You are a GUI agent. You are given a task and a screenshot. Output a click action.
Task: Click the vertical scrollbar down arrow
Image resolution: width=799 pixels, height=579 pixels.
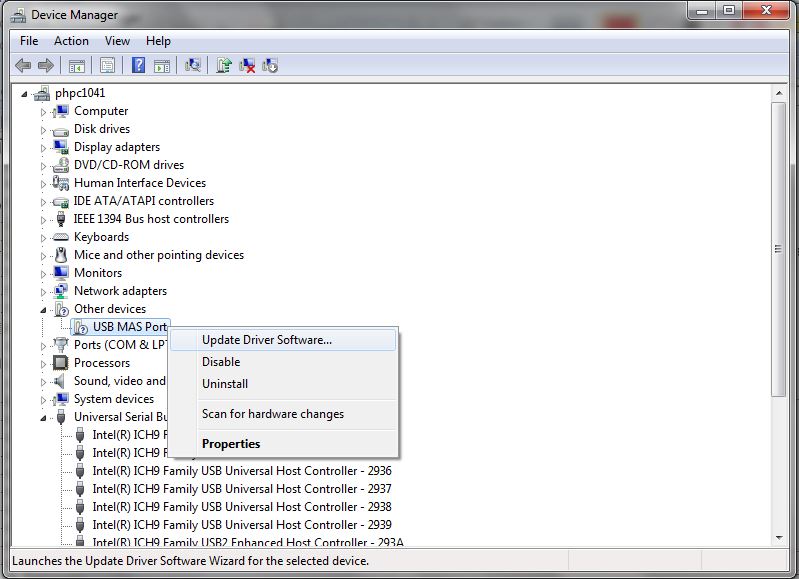779,538
